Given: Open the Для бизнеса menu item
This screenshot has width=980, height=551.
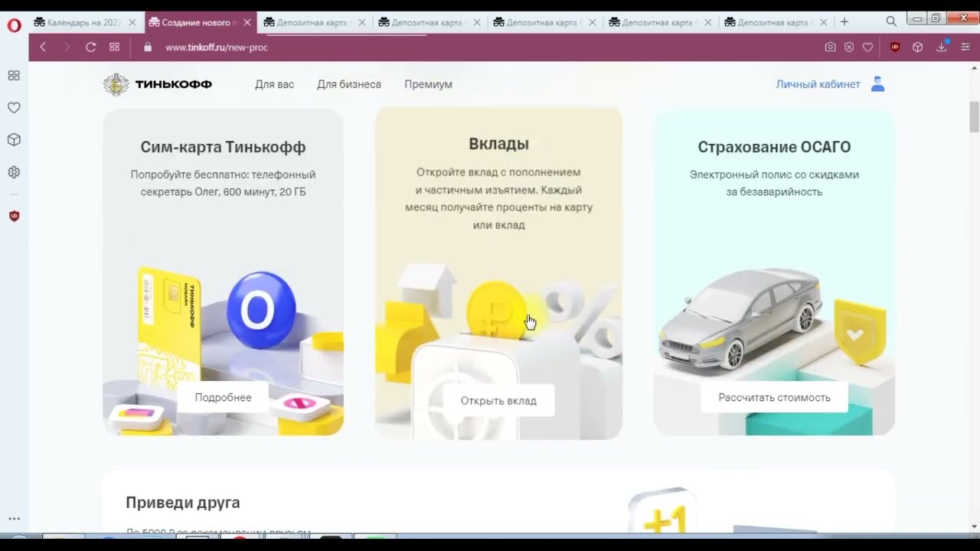Looking at the screenshot, I should pos(349,84).
